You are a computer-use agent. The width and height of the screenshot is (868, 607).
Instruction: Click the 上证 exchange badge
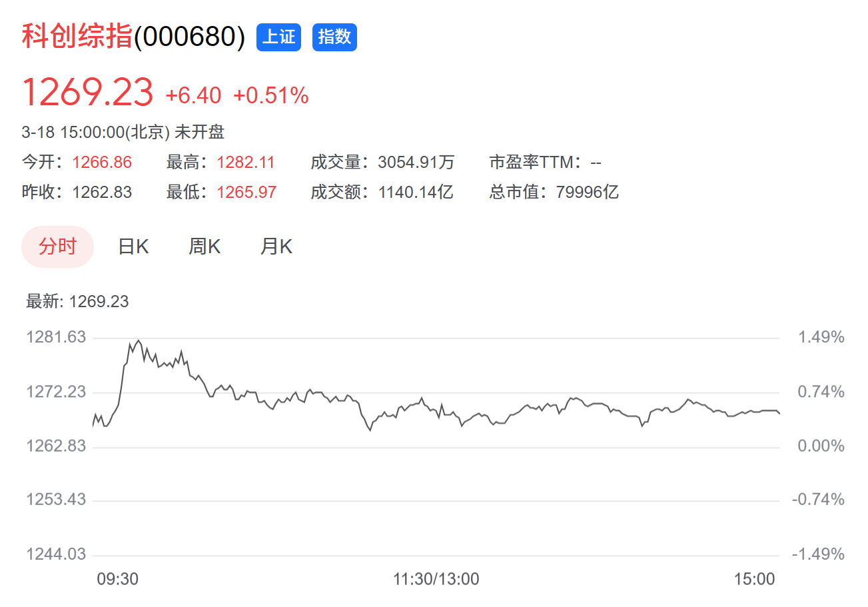pos(278,37)
